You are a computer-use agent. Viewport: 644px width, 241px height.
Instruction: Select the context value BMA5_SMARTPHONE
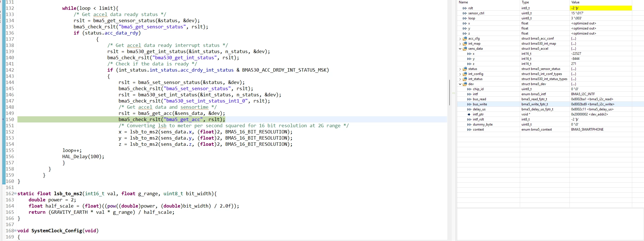pos(587,129)
